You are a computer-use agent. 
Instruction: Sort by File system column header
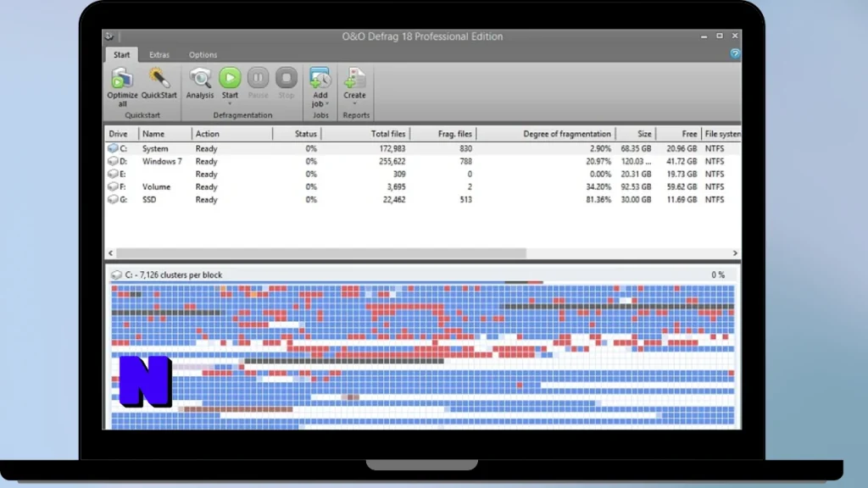[x=722, y=134]
